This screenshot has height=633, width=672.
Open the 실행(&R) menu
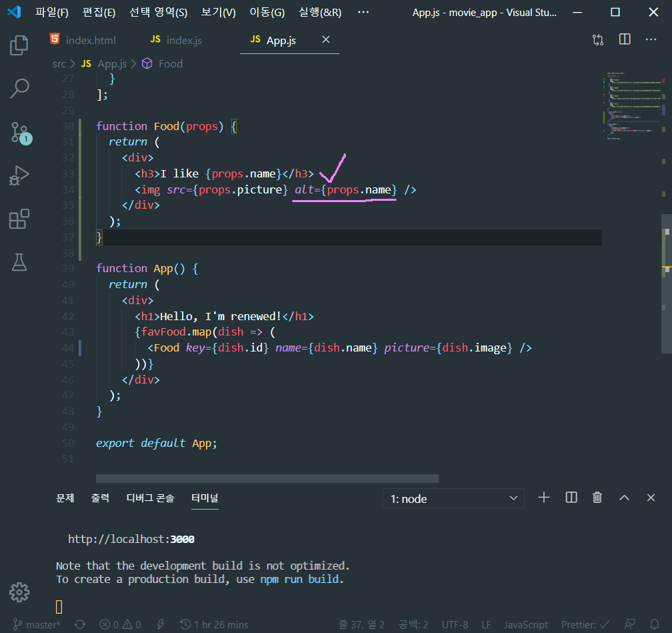click(320, 12)
